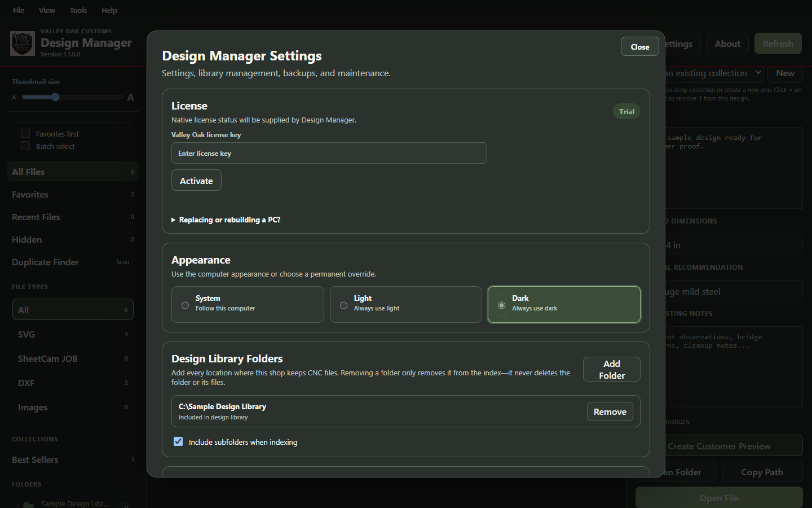Click the Duplicate Finder Scan label

pos(122,262)
